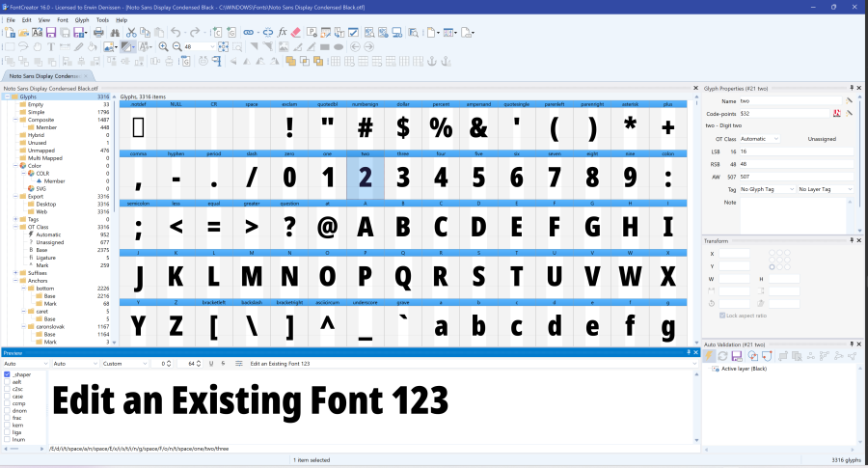Open the Custom preview text dropdown
The width and height of the screenshot is (868, 468).
point(124,364)
